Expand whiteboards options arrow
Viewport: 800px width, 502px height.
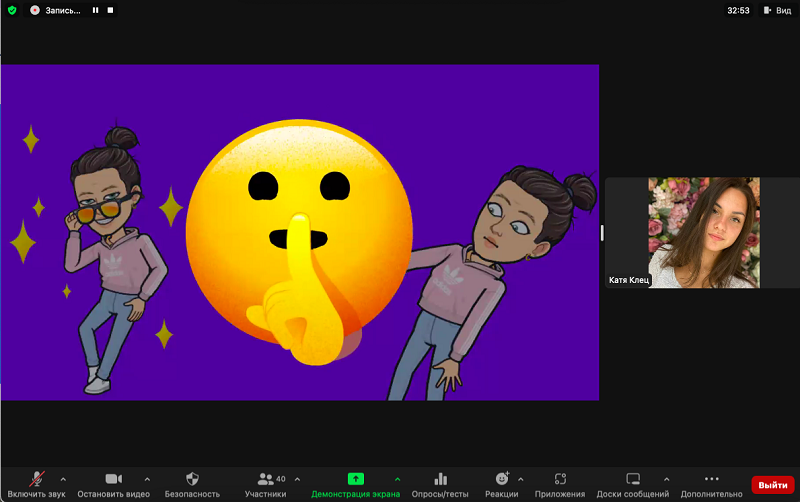tap(666, 480)
